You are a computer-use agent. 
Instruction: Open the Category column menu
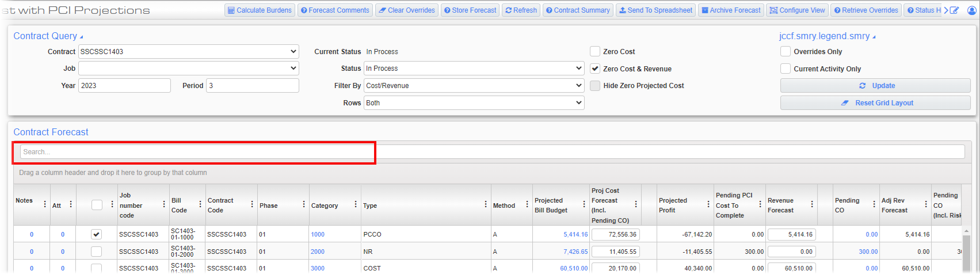point(356,204)
